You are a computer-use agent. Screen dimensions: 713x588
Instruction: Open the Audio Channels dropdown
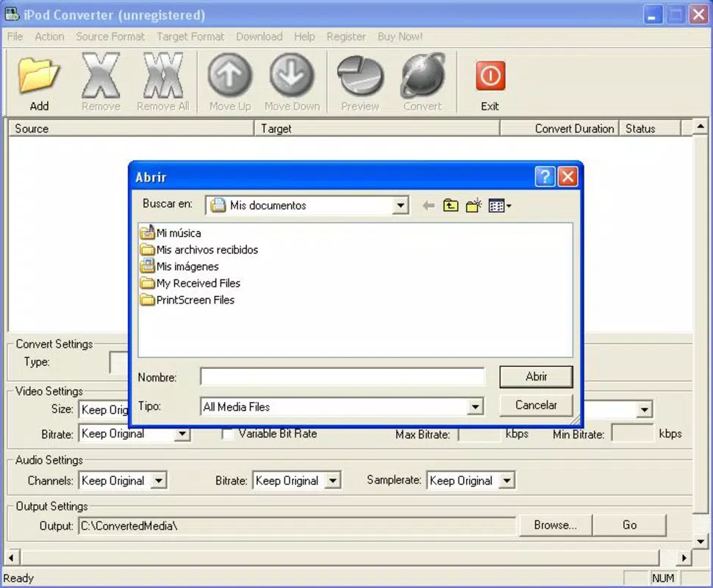[x=159, y=480]
